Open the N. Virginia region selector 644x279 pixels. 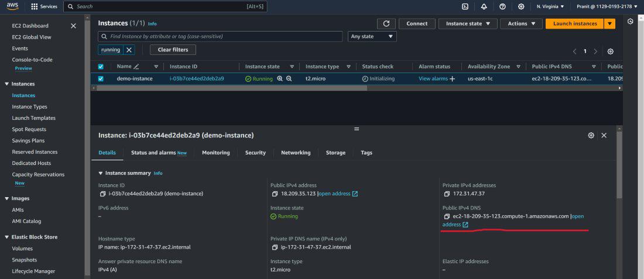pos(550,6)
